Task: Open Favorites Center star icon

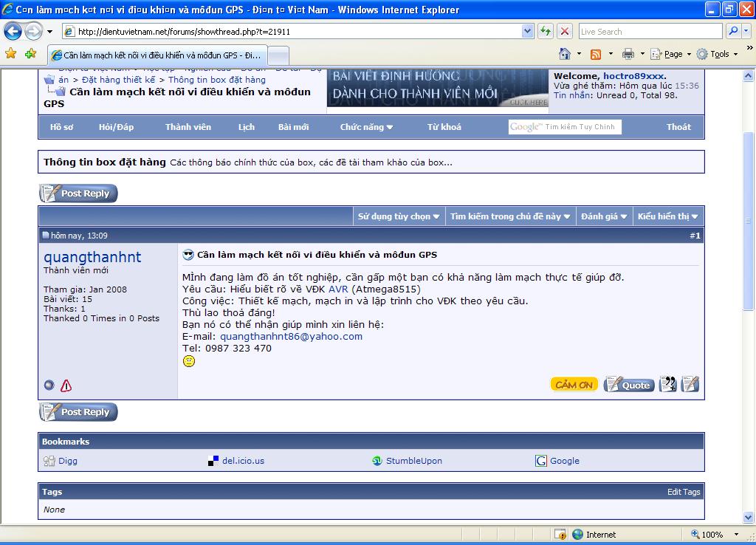Action: tap(10, 53)
